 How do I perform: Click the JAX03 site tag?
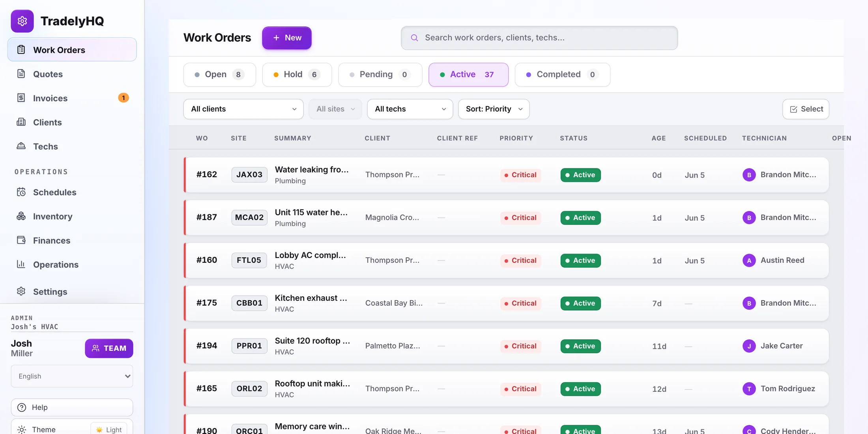point(249,175)
